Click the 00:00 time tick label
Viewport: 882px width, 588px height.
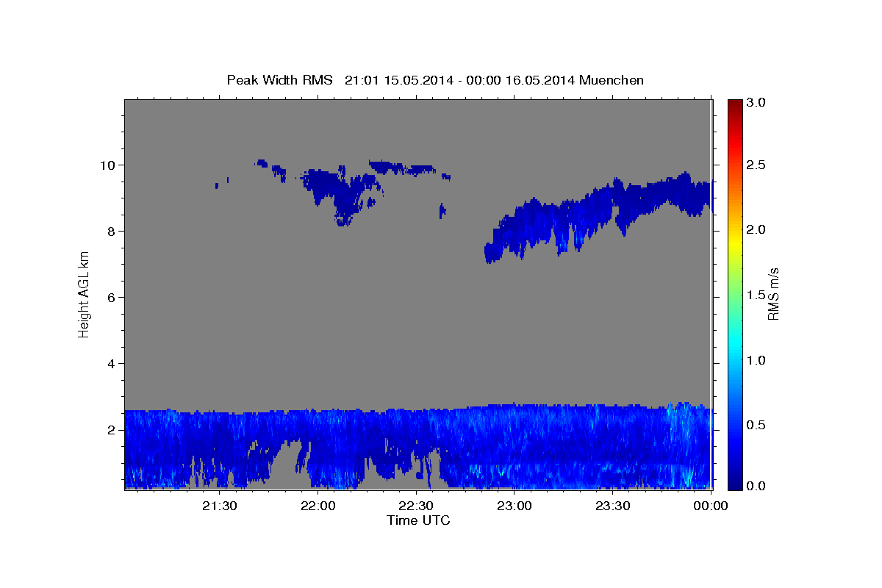click(x=711, y=506)
